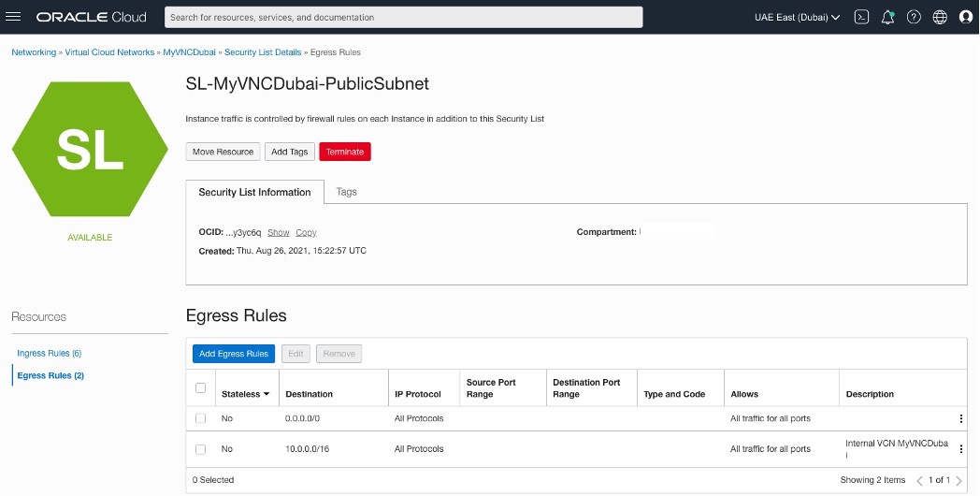
Task: Open actions menu for 0.0.0.0/0 rule
Action: pyautogui.click(x=960, y=418)
